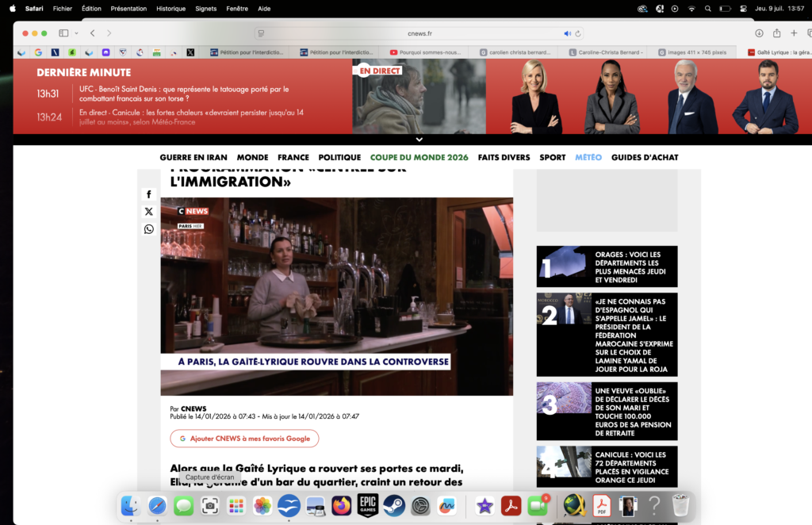This screenshot has width=812, height=525.
Task: Reload the cnews.fr page
Action: (x=578, y=33)
